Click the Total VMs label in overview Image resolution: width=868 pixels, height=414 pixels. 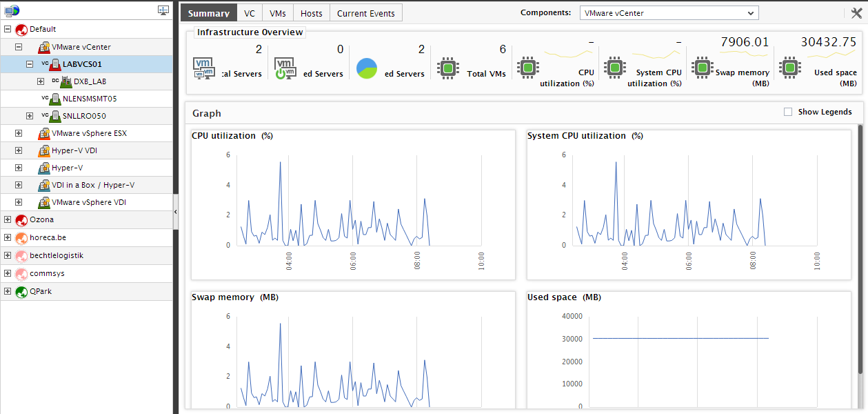click(486, 74)
